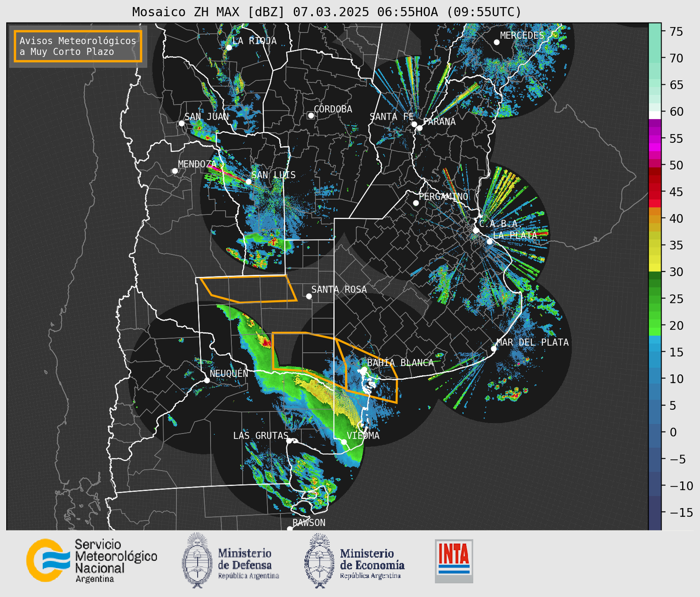The image size is (700, 597).
Task: Click the MERCEDES city label
Action: click(x=522, y=36)
